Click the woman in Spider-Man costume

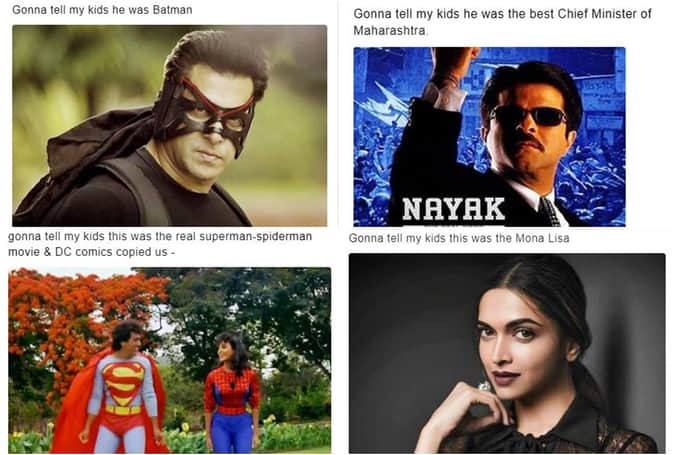[232, 393]
